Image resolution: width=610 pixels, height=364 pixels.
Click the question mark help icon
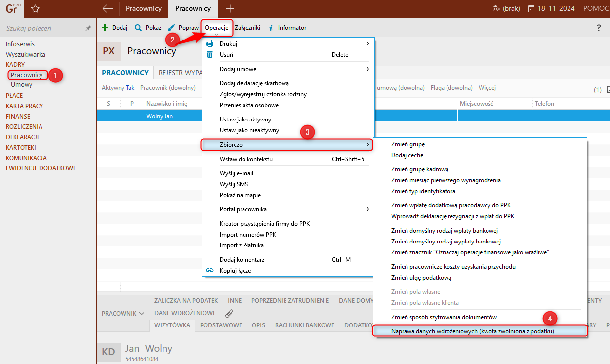click(x=599, y=28)
